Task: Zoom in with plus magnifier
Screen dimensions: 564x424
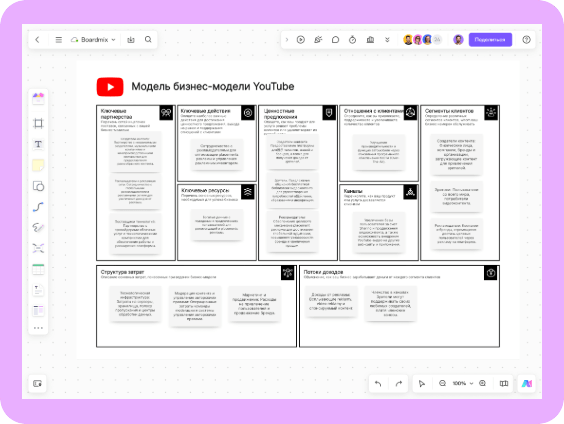Action: [483, 383]
